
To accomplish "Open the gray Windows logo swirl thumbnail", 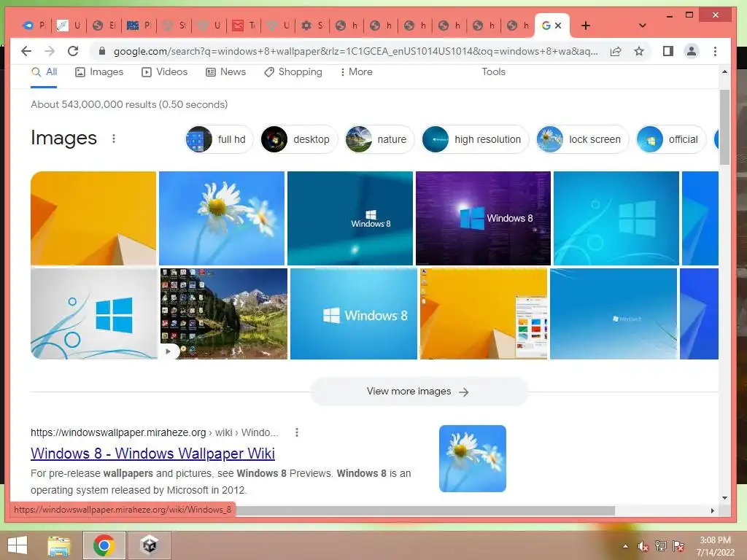I will click(x=94, y=314).
